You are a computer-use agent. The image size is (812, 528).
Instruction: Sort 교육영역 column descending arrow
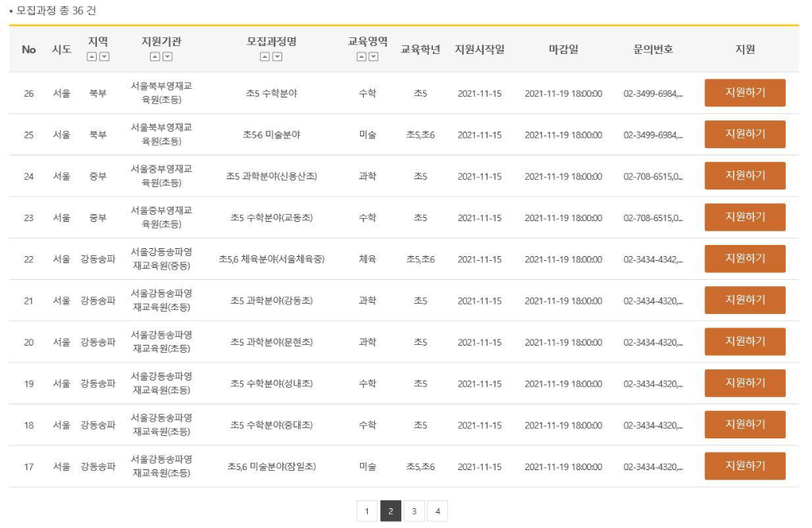pyautogui.click(x=373, y=57)
